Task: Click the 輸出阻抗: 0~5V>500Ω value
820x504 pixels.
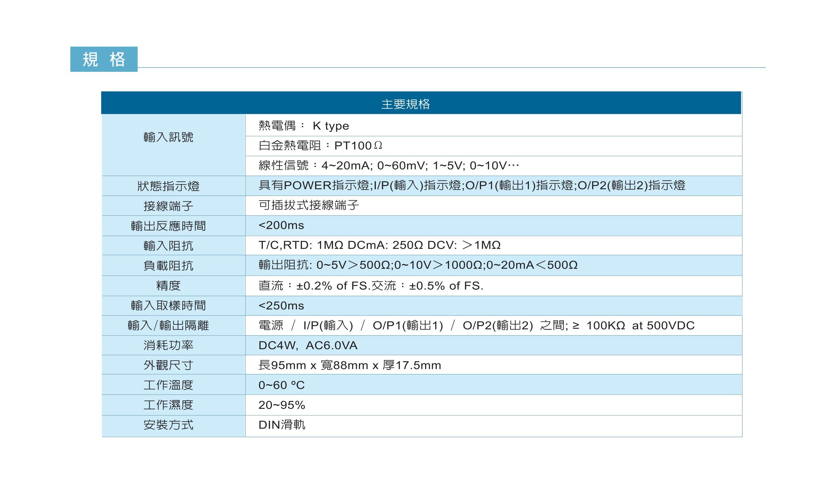Action: point(418,265)
